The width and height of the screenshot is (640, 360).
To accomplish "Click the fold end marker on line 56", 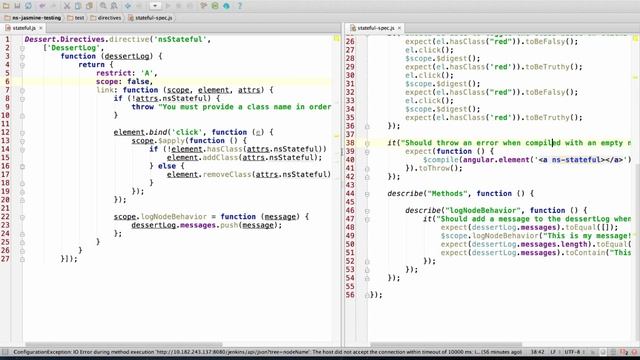I will point(367,295).
